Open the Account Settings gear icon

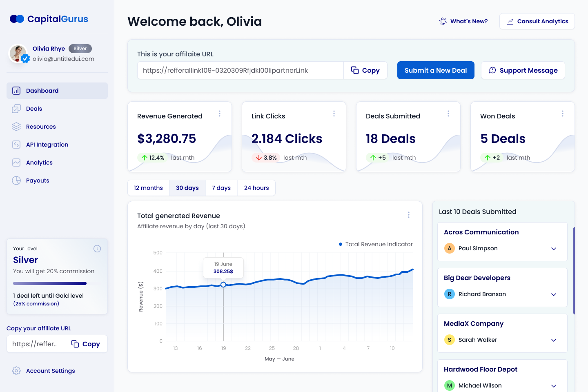16,371
